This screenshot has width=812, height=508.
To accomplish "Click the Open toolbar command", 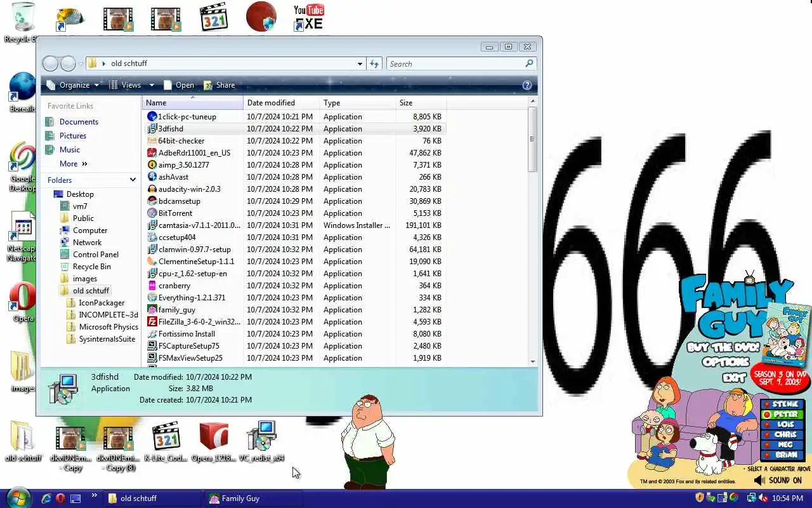I will (x=179, y=85).
